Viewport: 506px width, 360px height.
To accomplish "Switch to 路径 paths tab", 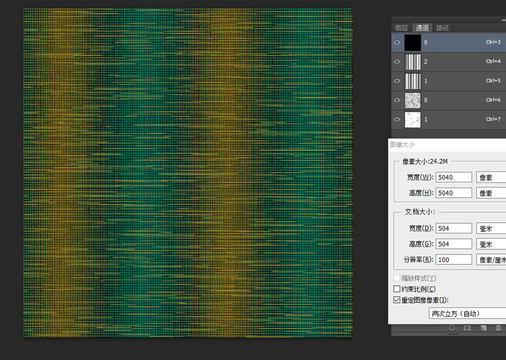I will (x=443, y=28).
